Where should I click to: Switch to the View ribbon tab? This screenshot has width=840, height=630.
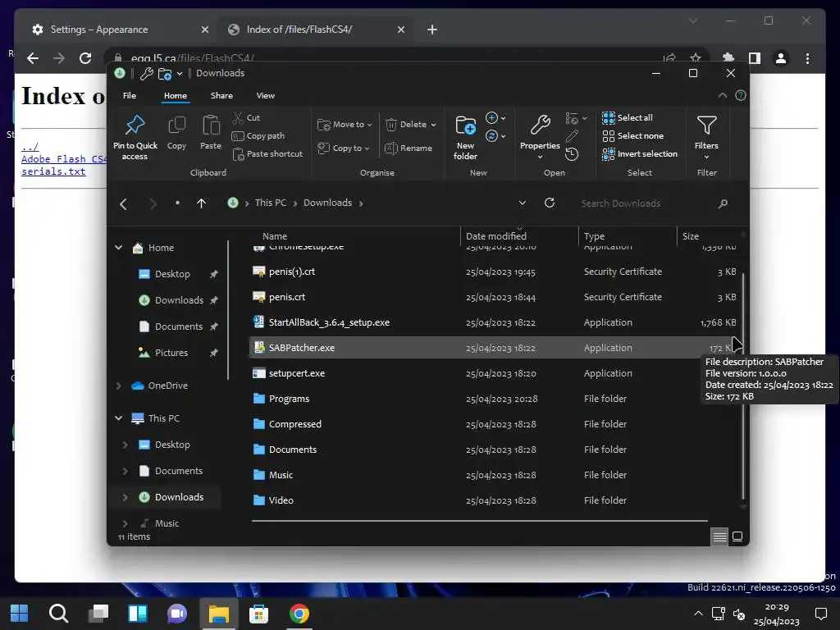pos(265,95)
